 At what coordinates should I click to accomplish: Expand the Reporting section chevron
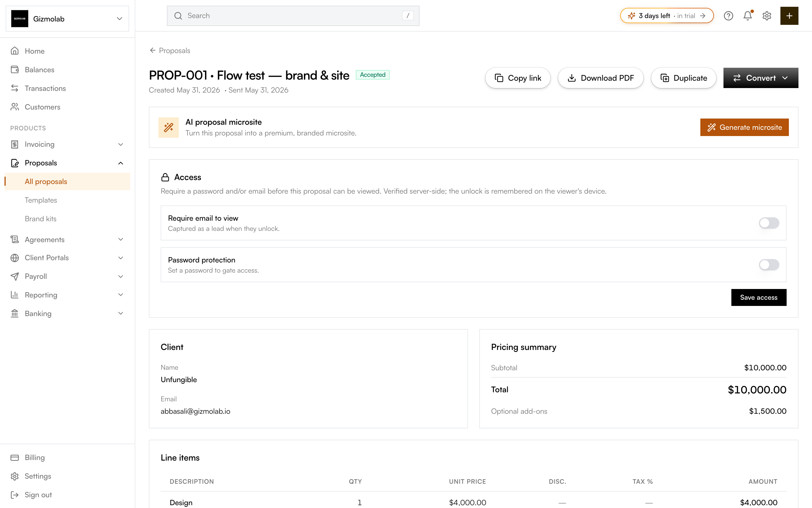pyautogui.click(x=121, y=295)
